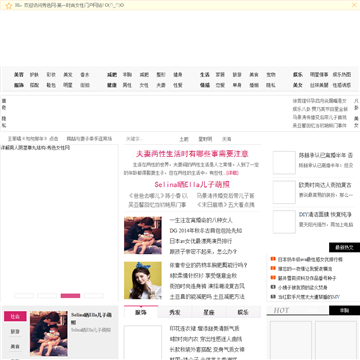Image resolution: width=360 pixels, height=360 pixels.
Task: Open the DIY清洁面膜 article
Action: tap(325, 215)
